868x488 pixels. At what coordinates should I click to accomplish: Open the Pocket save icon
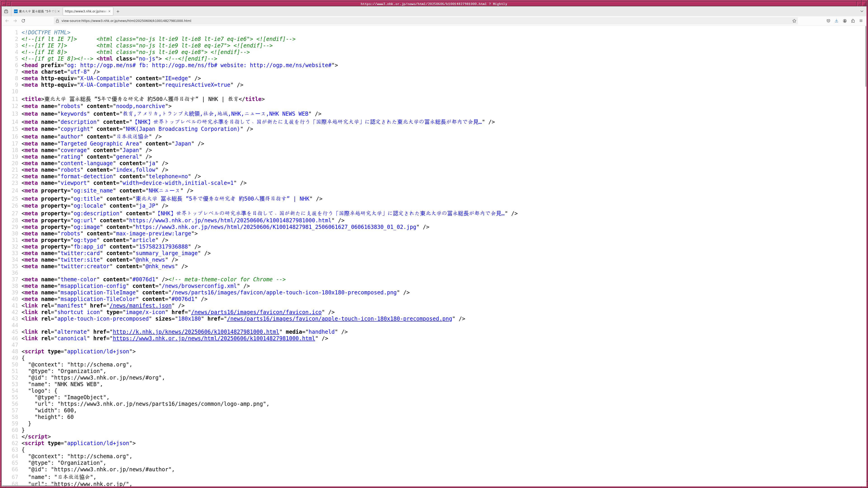[x=828, y=21]
